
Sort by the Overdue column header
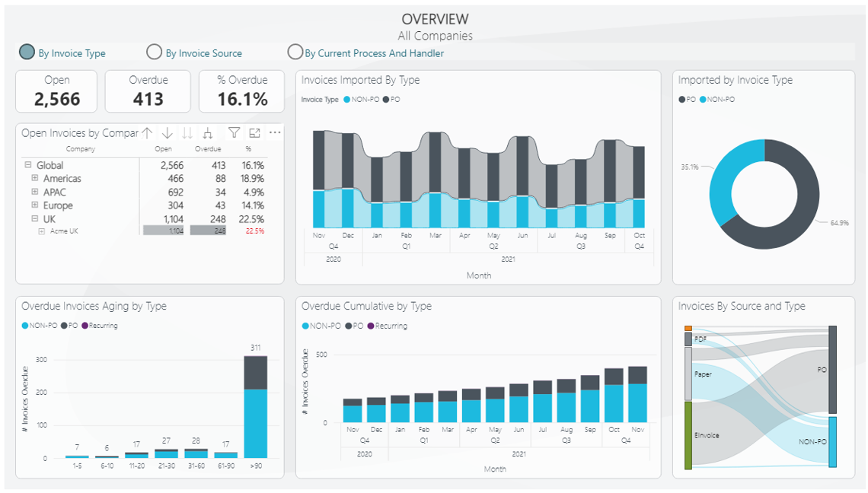(x=208, y=149)
